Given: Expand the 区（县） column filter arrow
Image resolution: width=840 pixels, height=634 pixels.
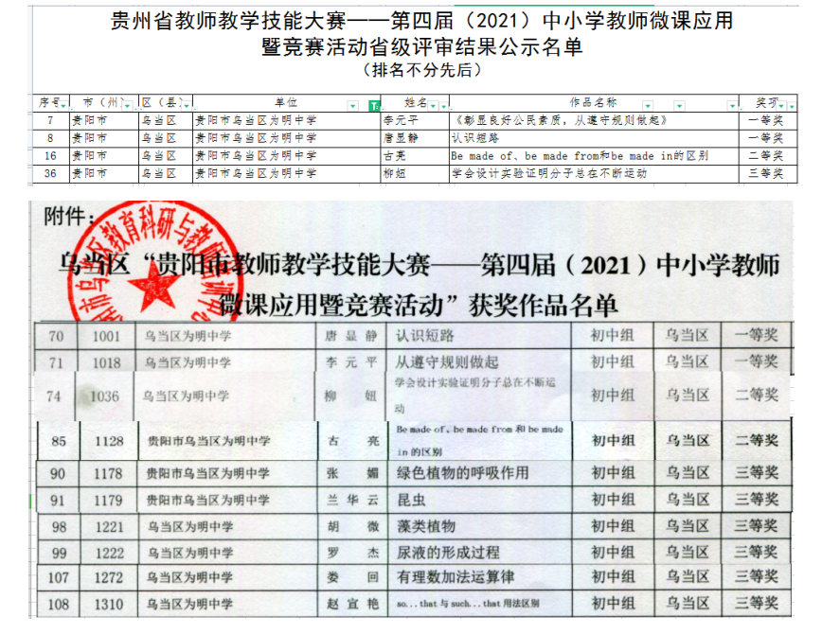Looking at the screenshot, I should point(186,106).
